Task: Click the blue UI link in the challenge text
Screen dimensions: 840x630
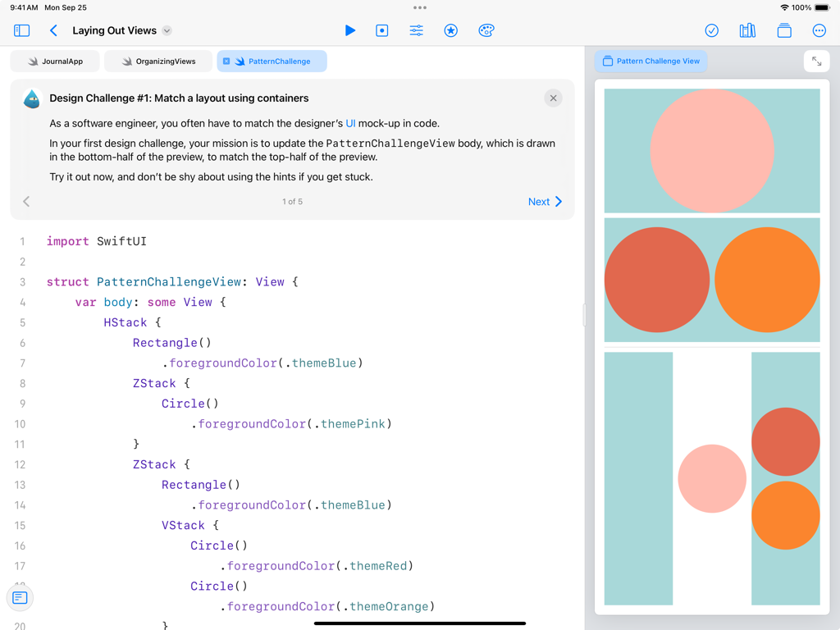Action: tap(351, 121)
